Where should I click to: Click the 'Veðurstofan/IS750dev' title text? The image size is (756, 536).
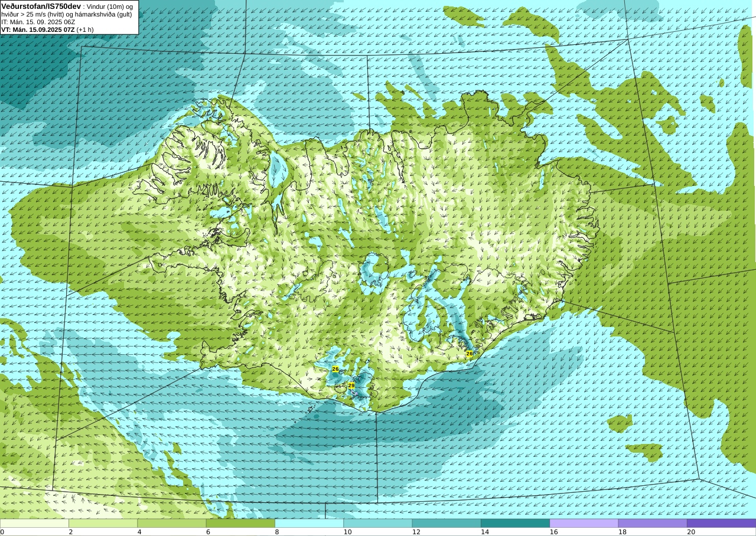41,6
